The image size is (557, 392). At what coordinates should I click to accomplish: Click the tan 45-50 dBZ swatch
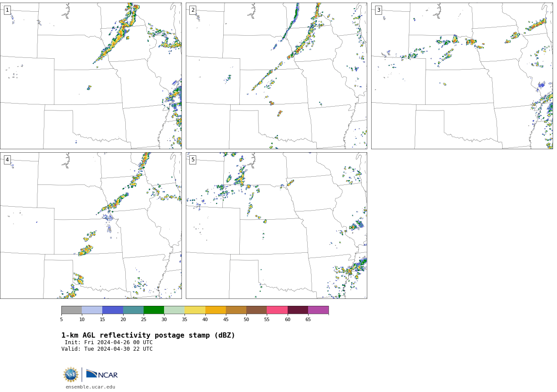tap(236, 310)
